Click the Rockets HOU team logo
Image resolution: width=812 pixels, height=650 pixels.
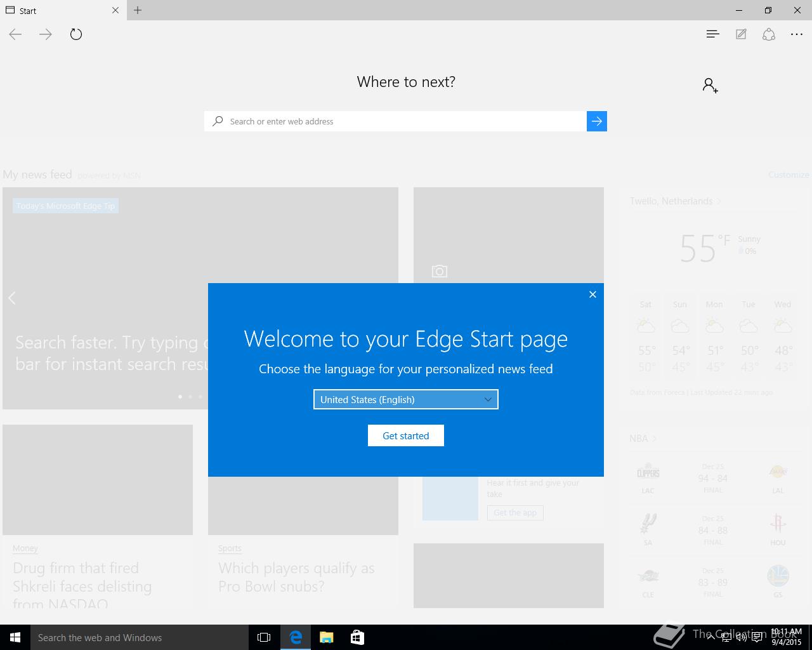(x=778, y=524)
